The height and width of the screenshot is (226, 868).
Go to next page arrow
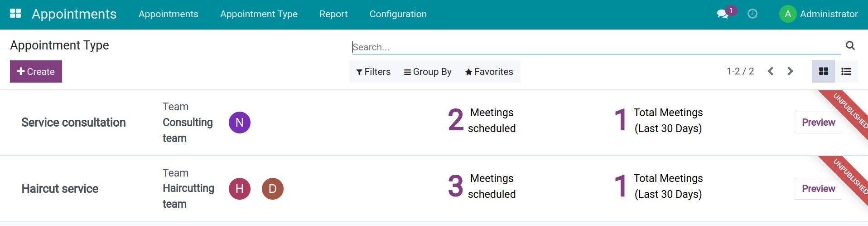791,71
